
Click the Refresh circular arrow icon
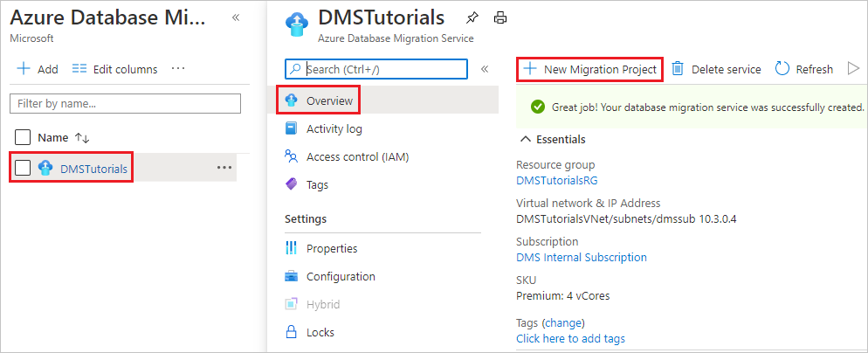pyautogui.click(x=782, y=69)
